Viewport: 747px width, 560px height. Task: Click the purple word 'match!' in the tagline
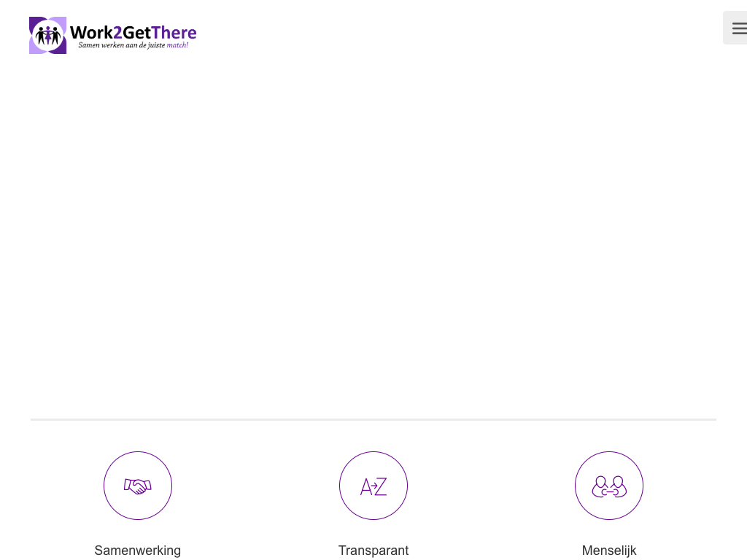click(177, 45)
